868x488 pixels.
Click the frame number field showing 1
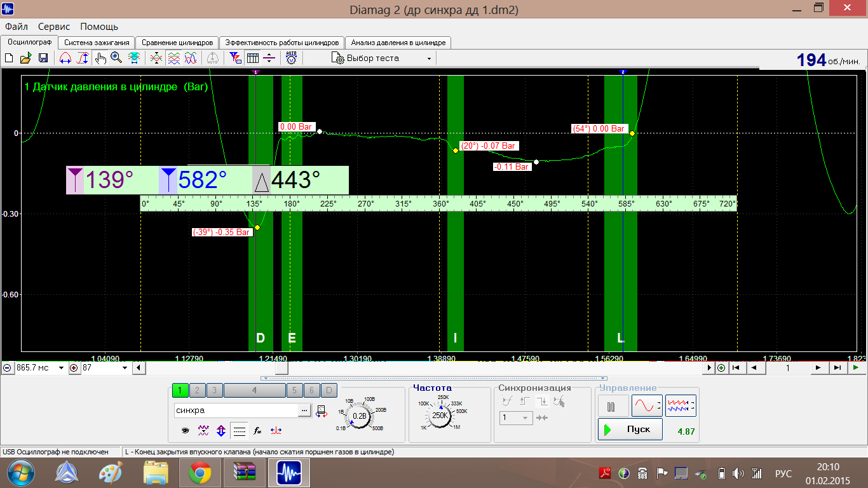(787, 368)
